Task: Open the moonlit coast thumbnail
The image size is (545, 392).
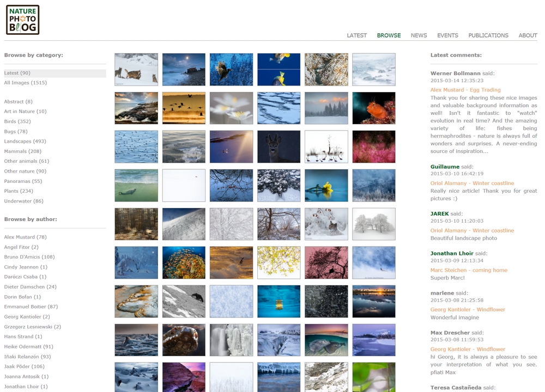Action: click(x=184, y=70)
